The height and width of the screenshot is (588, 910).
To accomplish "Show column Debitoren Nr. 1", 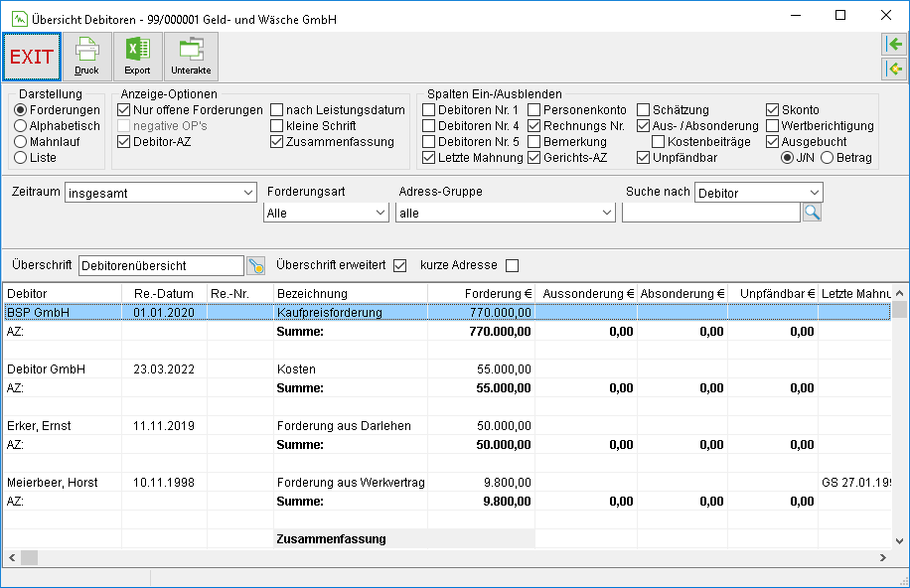I will coord(429,109).
